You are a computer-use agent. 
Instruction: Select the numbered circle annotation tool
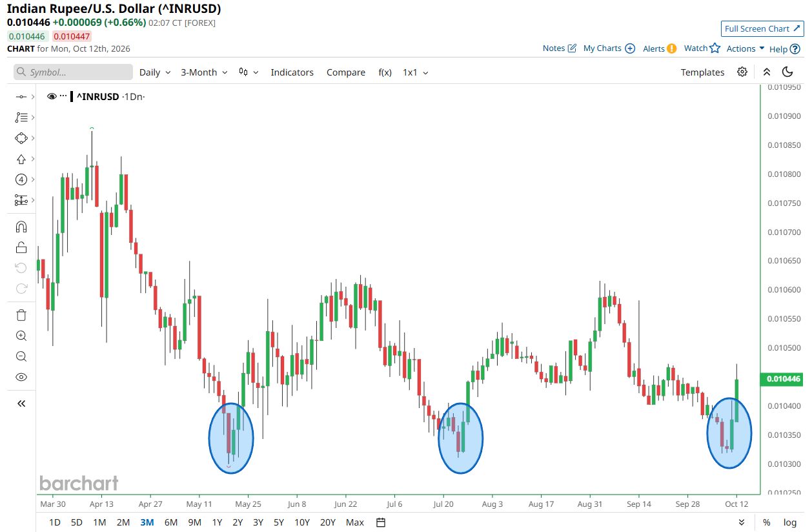(x=21, y=179)
